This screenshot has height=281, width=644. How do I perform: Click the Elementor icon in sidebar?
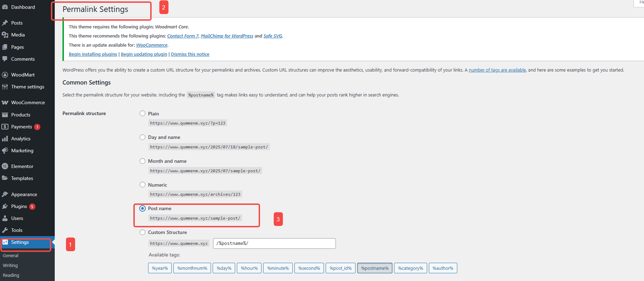click(5, 166)
